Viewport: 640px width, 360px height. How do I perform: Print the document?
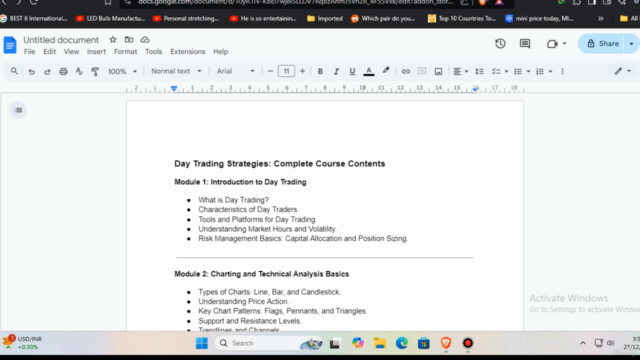63,71
